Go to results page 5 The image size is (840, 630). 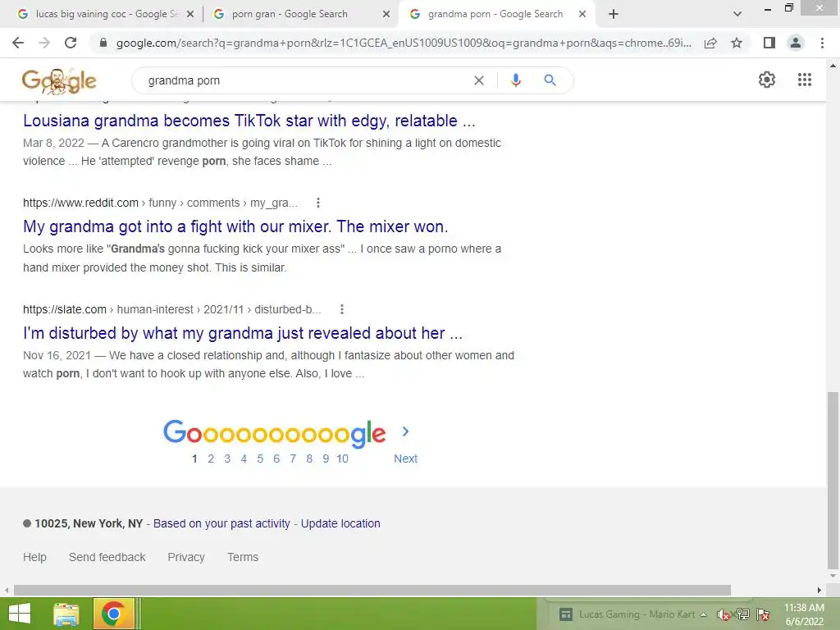click(260, 459)
